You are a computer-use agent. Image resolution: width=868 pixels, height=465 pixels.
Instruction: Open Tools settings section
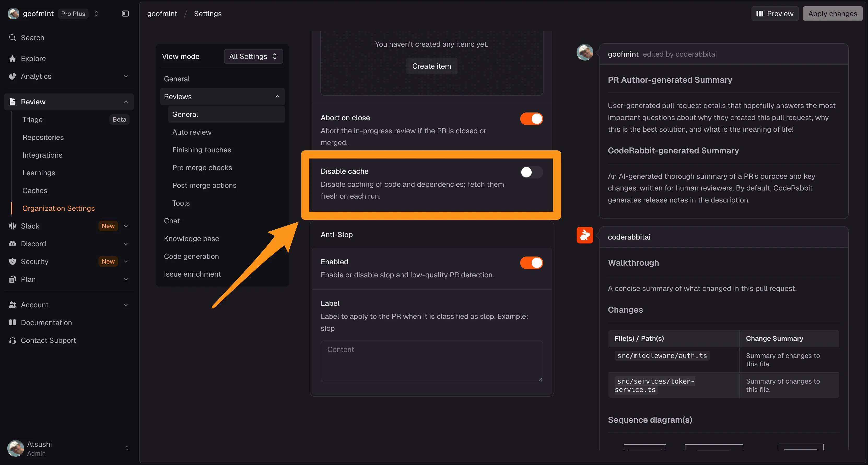pos(181,203)
